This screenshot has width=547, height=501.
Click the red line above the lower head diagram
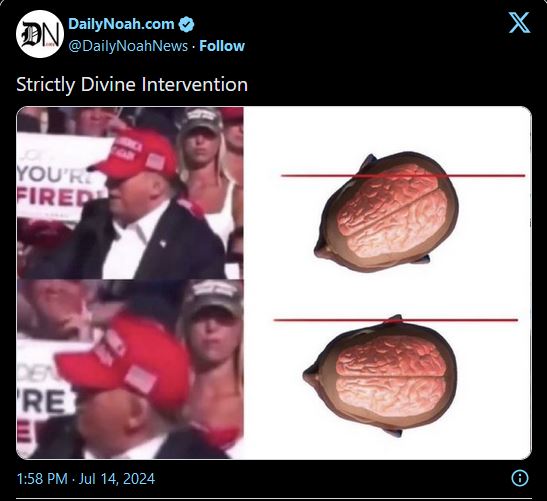tap(396, 320)
